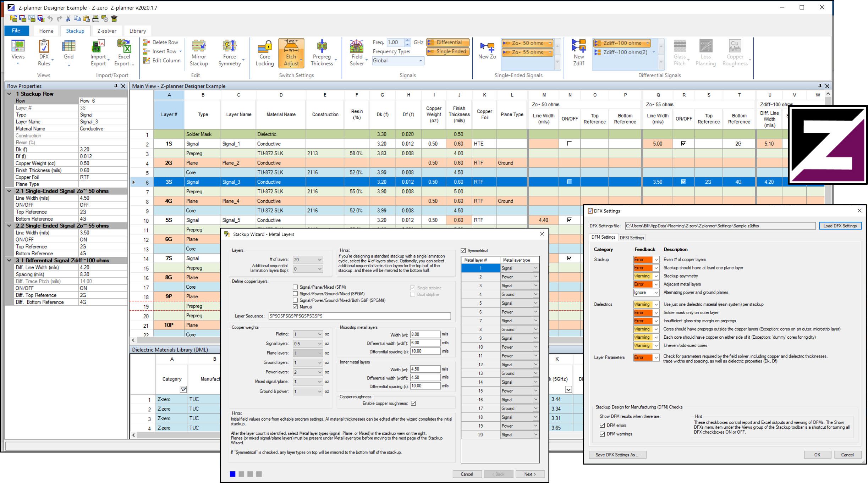Click the yellow Warning feedback for Uneven/odd-sized cores
This screenshot has height=483, width=868.
643,345
